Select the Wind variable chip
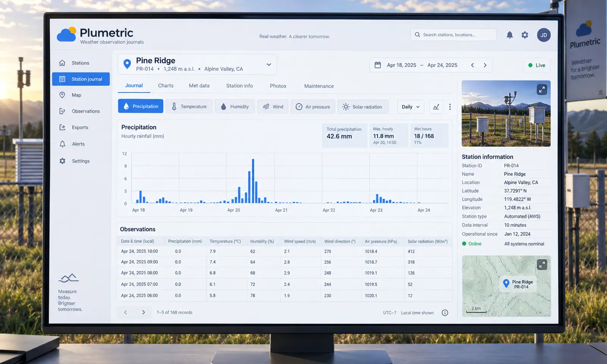 273,107
